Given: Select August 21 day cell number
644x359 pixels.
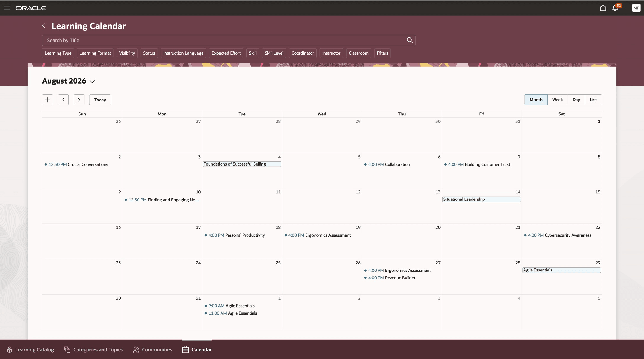Looking at the screenshot, I should coord(518,228).
